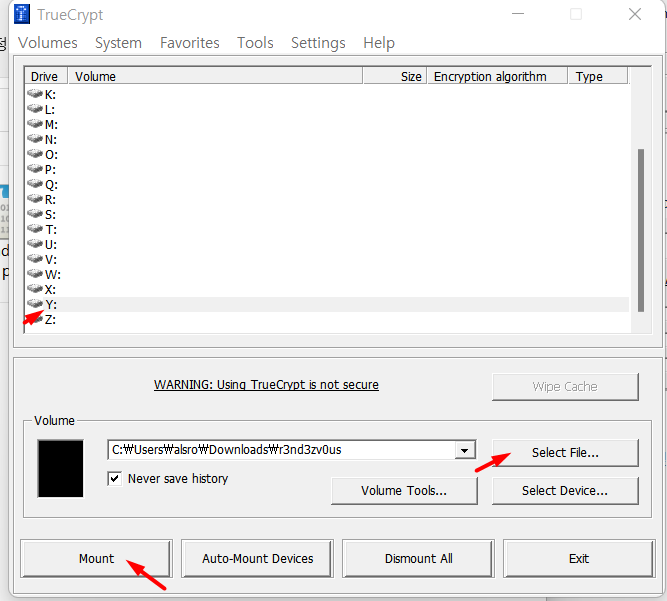
Task: Click the drive list vertical scrollbar thumb
Action: coord(641,230)
